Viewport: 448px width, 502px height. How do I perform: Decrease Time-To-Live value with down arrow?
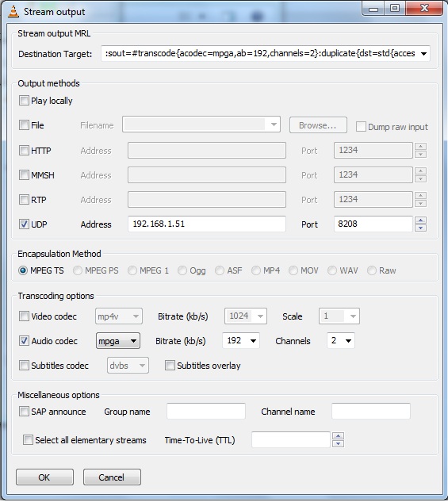click(x=339, y=444)
